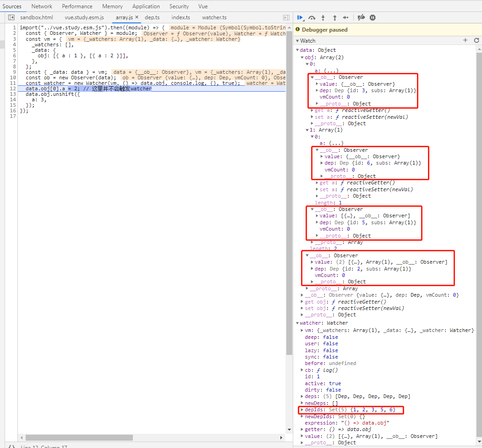Step into next function call
The image size is (482, 448).
pos(323,17)
